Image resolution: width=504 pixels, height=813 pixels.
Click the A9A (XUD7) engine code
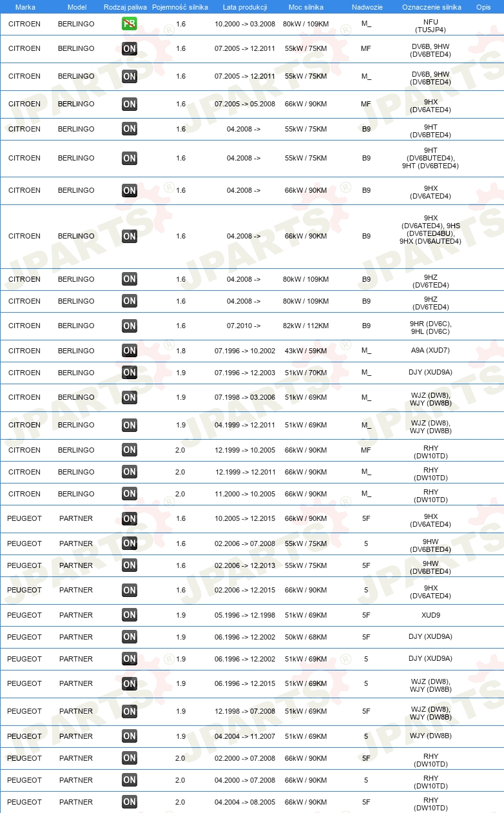[x=431, y=351]
